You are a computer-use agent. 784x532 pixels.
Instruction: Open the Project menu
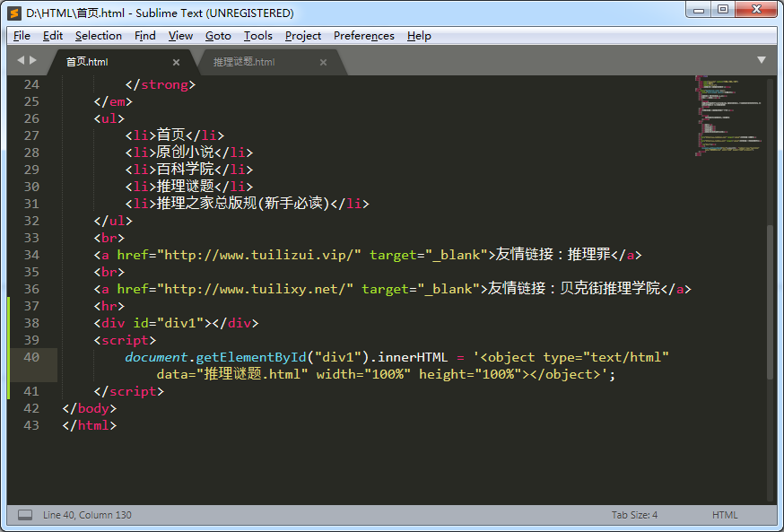point(303,36)
